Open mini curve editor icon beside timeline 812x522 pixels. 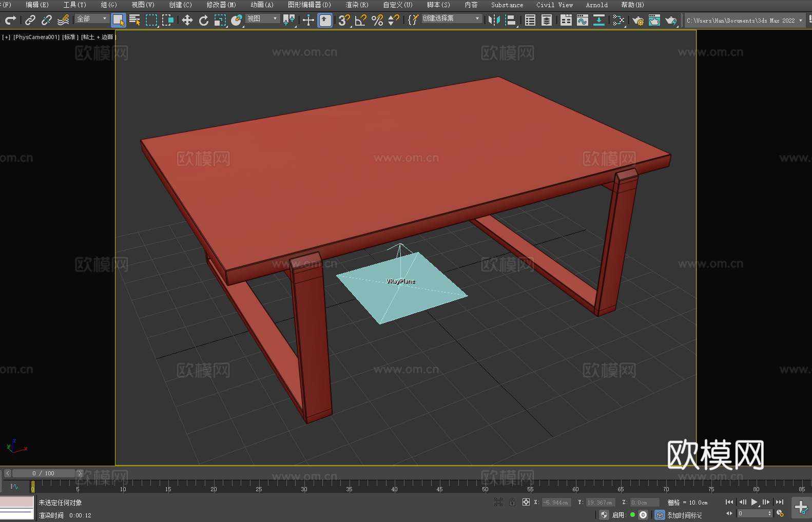click(x=14, y=486)
